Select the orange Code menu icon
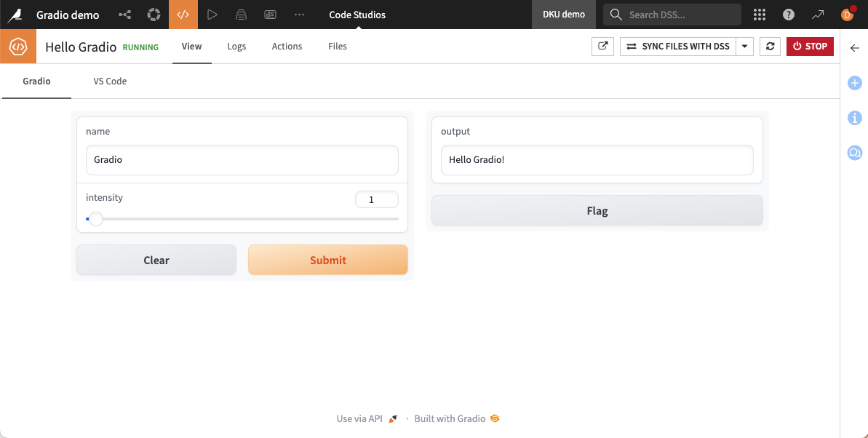This screenshot has width=868, height=438. click(183, 15)
